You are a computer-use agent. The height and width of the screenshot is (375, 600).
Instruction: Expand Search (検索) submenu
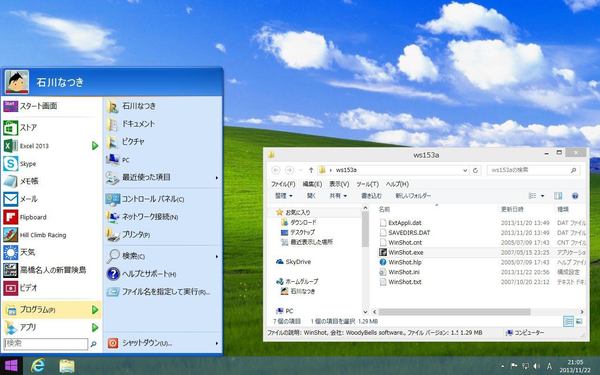tap(217, 256)
